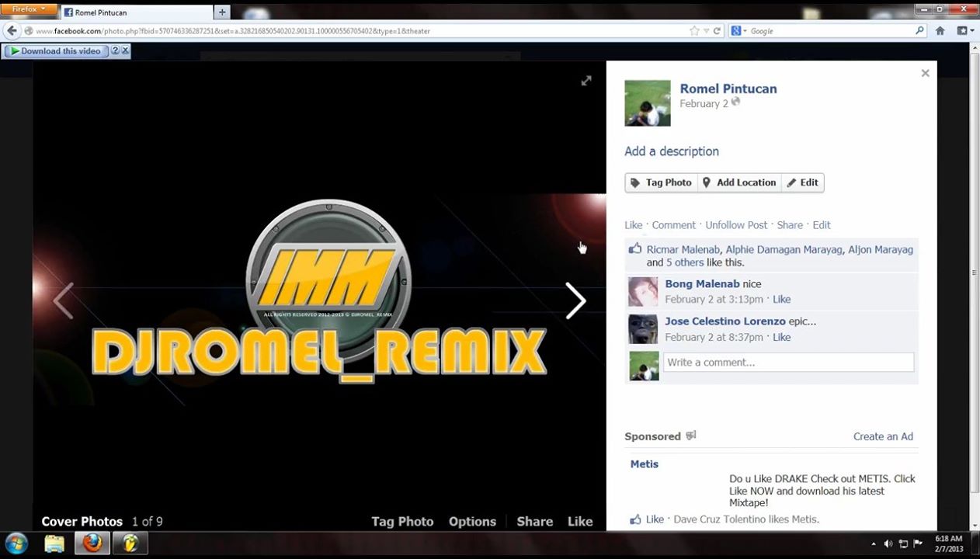This screenshot has height=559, width=980.
Task: Click Firefox icon in taskbar
Action: 92,543
